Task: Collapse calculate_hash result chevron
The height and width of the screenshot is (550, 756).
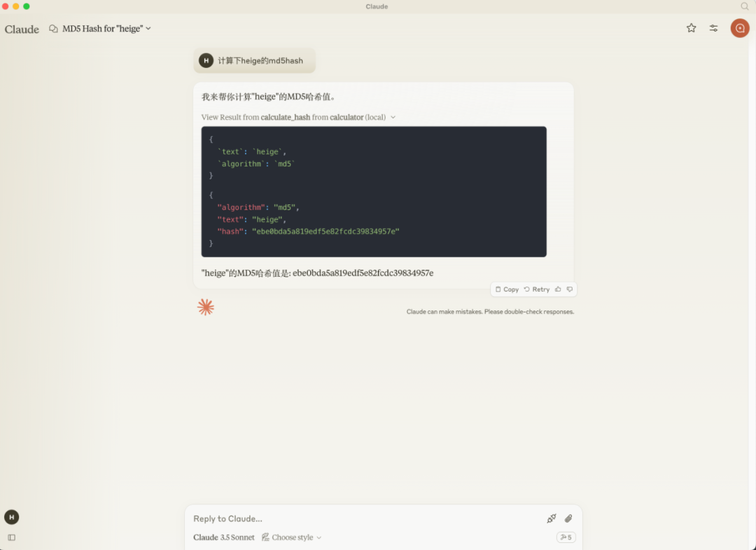Action: (393, 117)
